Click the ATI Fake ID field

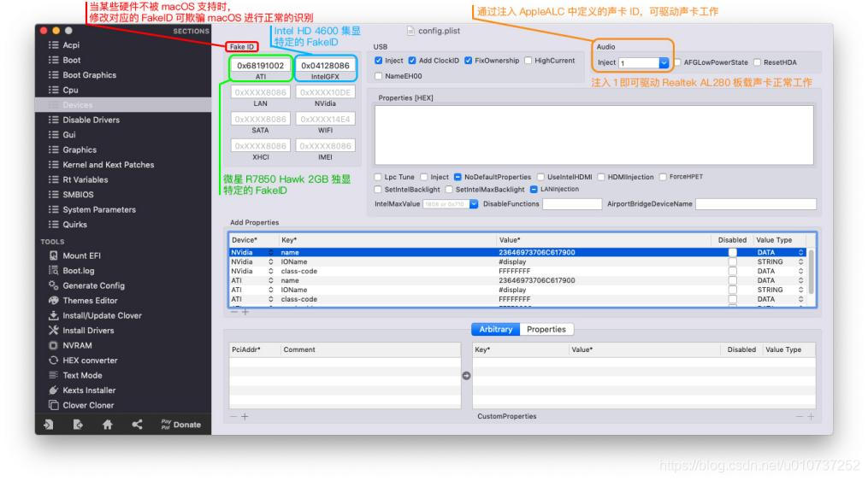coord(261,65)
